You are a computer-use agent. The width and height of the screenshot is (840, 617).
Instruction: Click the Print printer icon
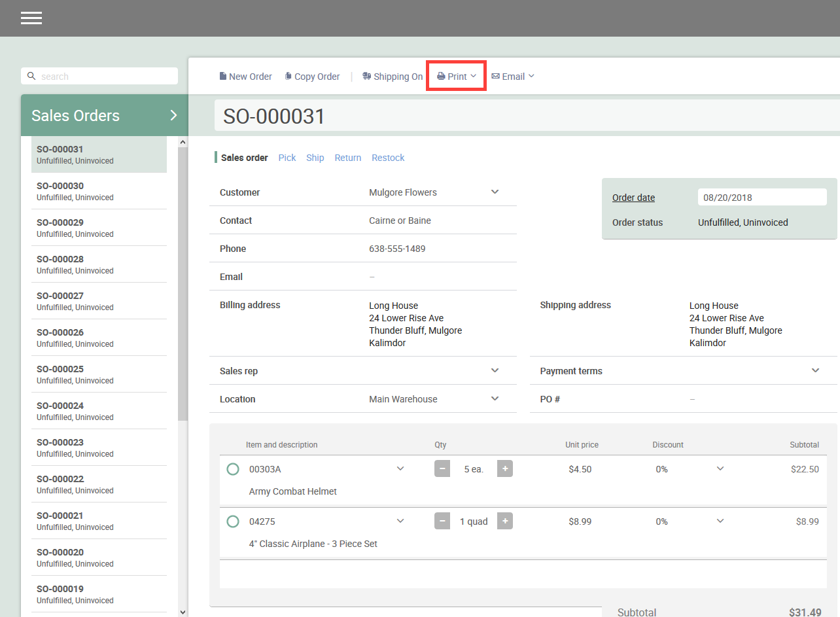click(x=441, y=77)
